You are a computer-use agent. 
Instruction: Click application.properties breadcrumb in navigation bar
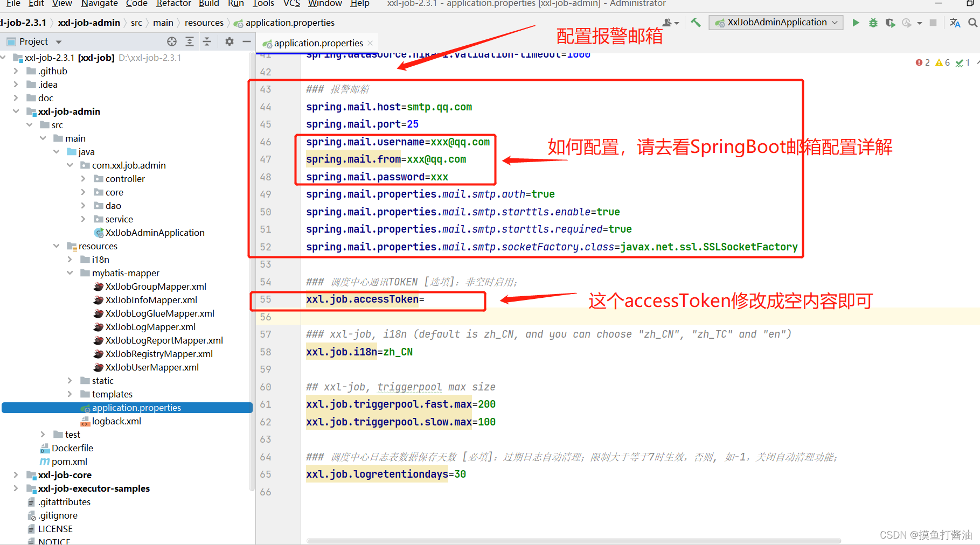[x=284, y=23]
